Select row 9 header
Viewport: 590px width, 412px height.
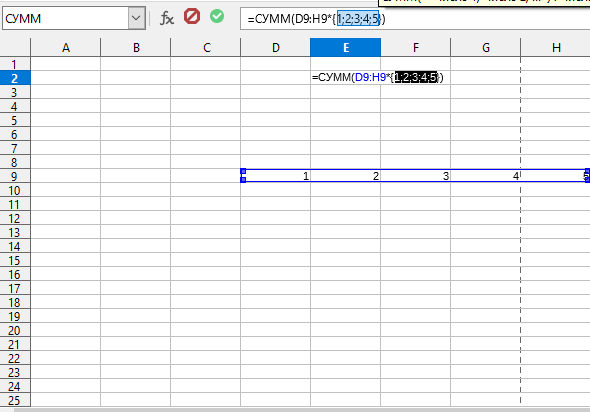point(15,176)
